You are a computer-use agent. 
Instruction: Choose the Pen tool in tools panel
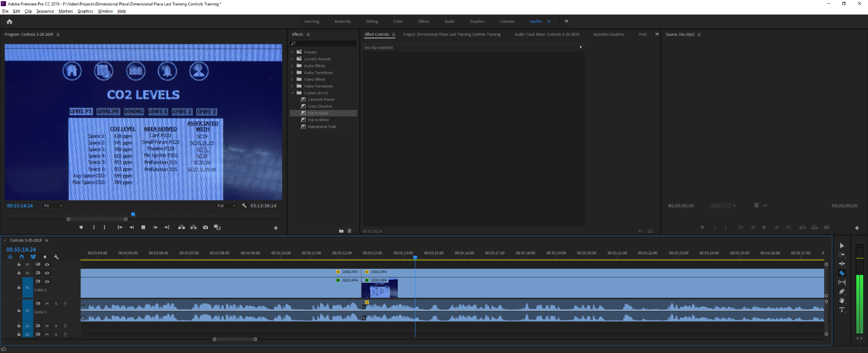pos(842,291)
